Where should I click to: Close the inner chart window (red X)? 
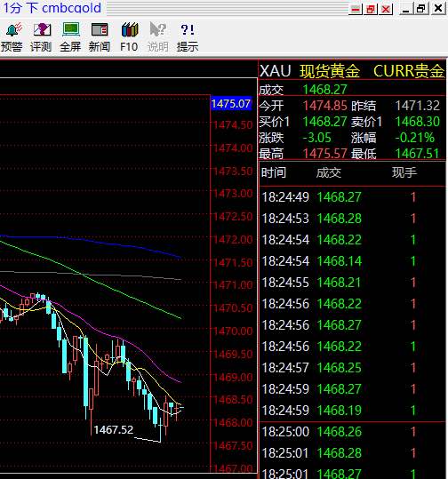[386, 9]
